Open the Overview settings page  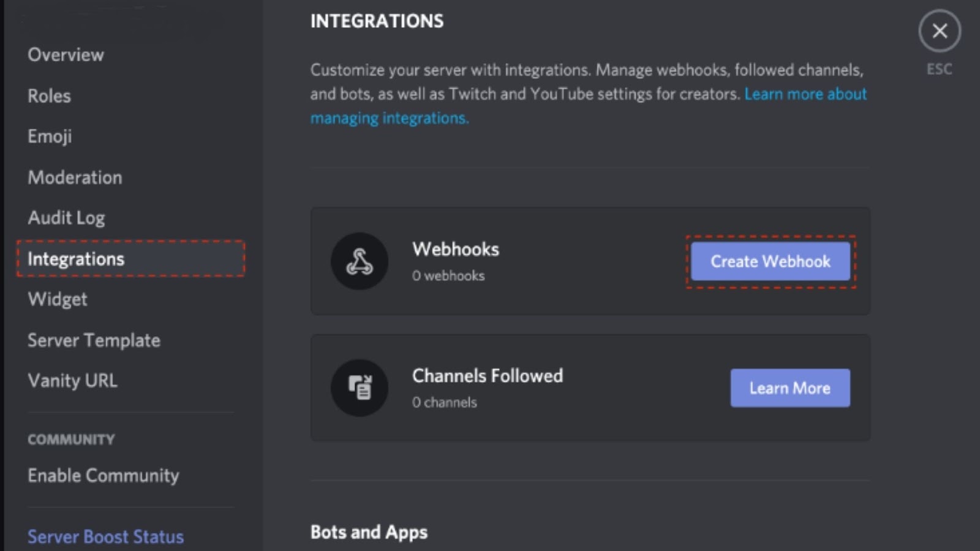pyautogui.click(x=65, y=54)
